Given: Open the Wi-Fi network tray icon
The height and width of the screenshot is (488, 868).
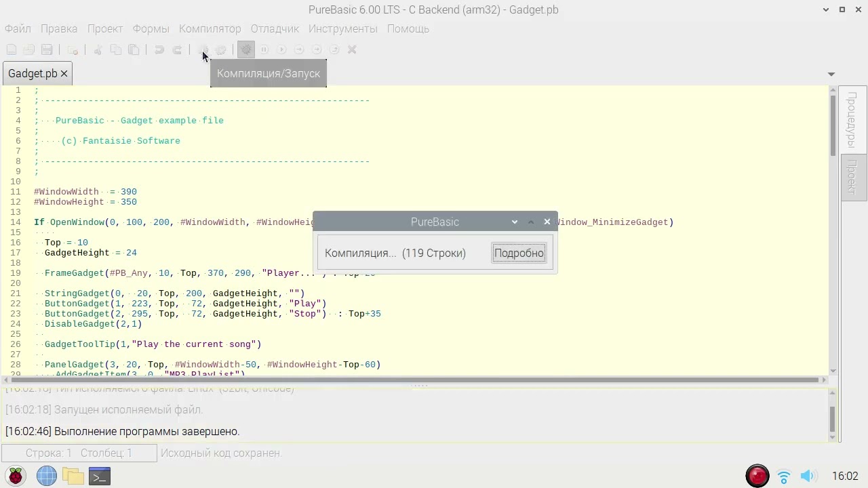Looking at the screenshot, I should point(784,476).
